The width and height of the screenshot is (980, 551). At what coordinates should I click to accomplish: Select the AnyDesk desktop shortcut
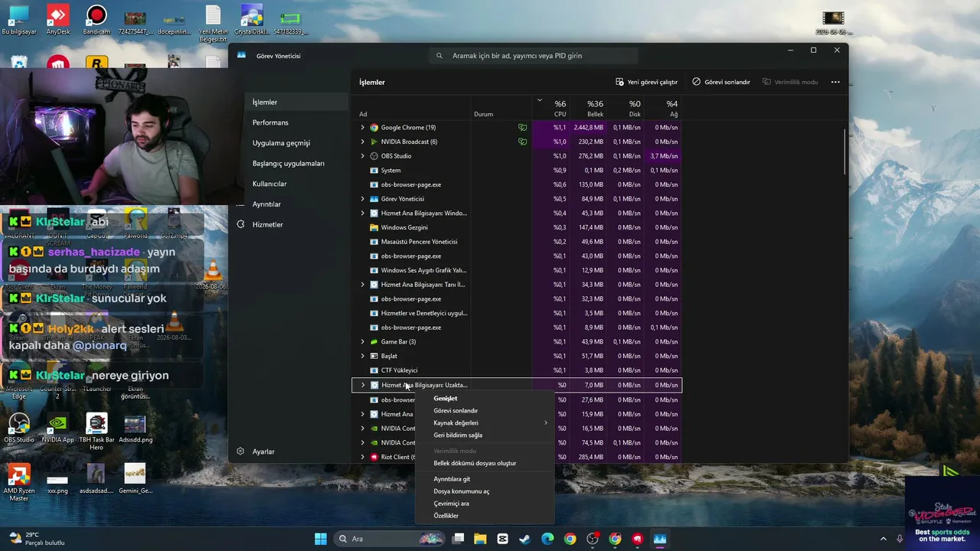point(57,20)
